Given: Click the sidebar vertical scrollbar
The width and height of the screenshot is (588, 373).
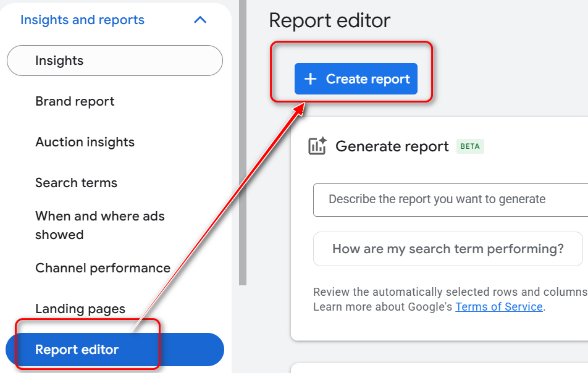Looking at the screenshot, I should pyautogui.click(x=243, y=143).
